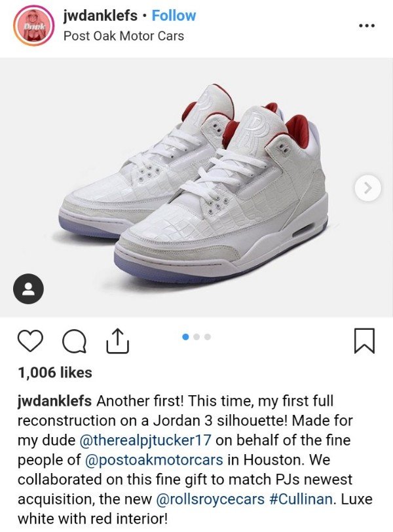Select the second carousel dot indicator
The height and width of the screenshot is (532, 393).
(196, 337)
